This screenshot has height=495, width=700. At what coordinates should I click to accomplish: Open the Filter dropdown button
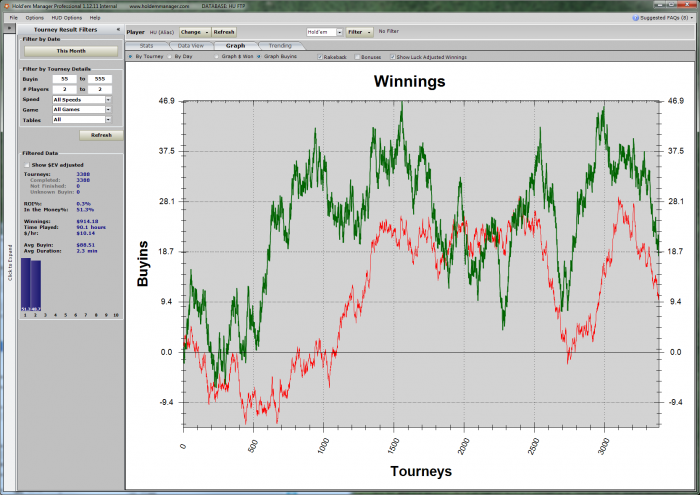pyautogui.click(x=359, y=32)
